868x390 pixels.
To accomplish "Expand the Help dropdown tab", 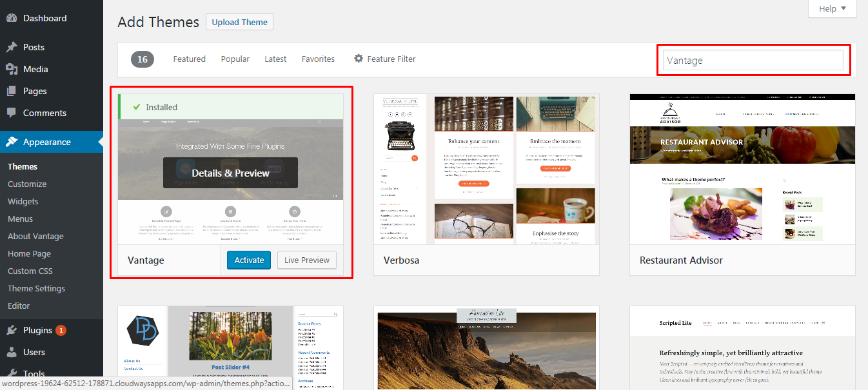I will point(833,8).
